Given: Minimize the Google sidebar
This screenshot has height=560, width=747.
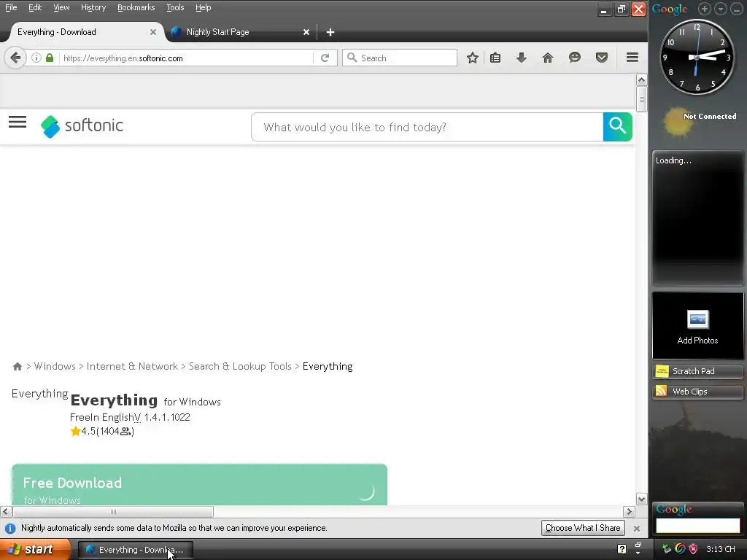Looking at the screenshot, I should click(737, 9).
